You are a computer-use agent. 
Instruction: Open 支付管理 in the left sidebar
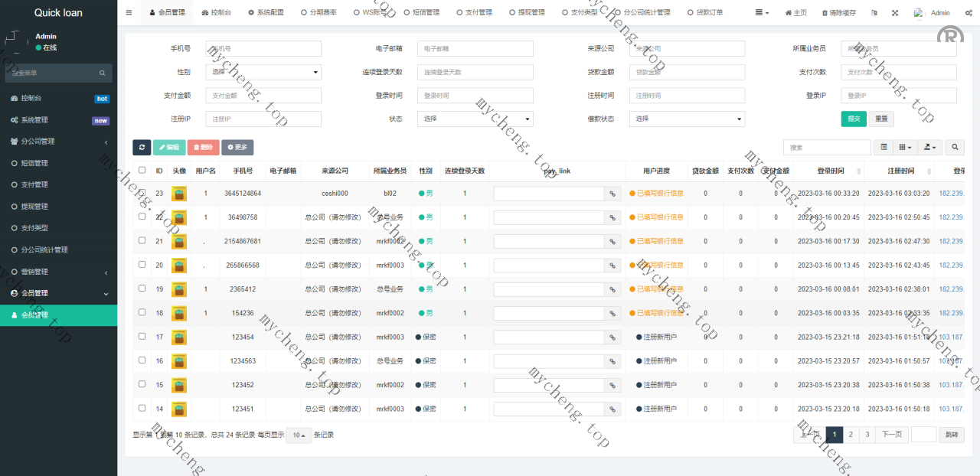pos(34,184)
